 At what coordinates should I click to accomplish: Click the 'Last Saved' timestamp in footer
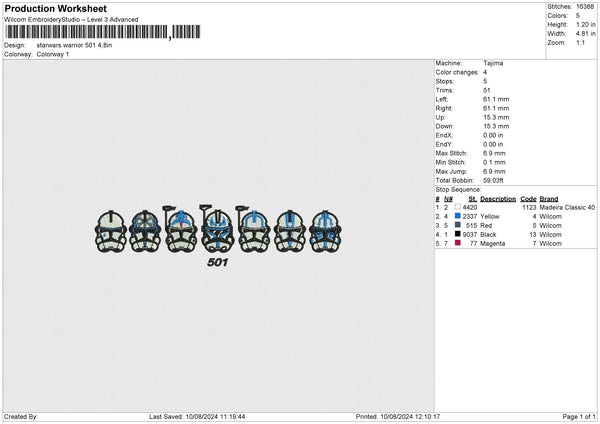(x=197, y=417)
